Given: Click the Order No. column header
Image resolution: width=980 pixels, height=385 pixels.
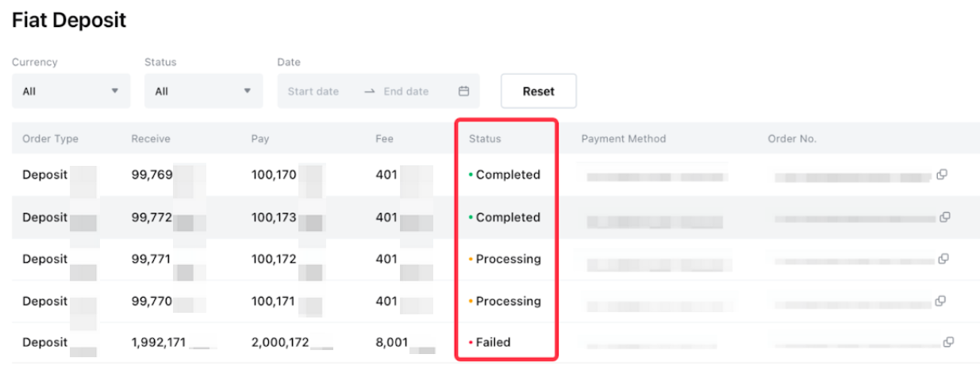Looking at the screenshot, I should tap(792, 139).
